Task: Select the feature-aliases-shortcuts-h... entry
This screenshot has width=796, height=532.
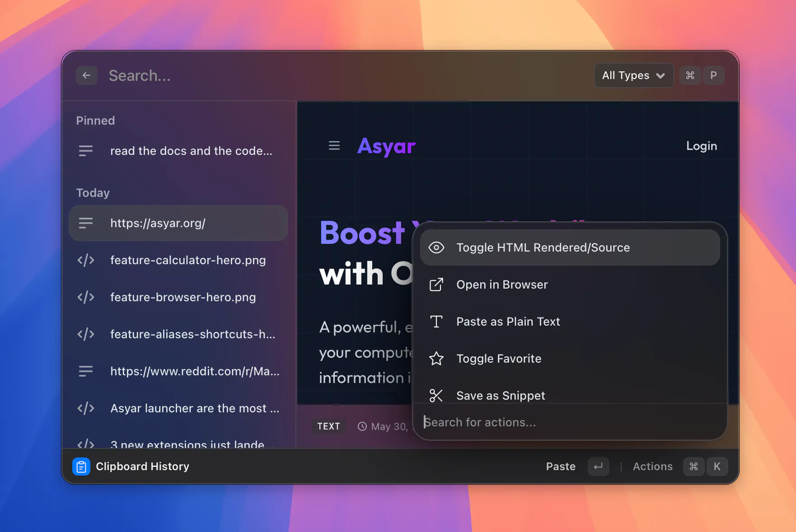Action: [x=178, y=334]
